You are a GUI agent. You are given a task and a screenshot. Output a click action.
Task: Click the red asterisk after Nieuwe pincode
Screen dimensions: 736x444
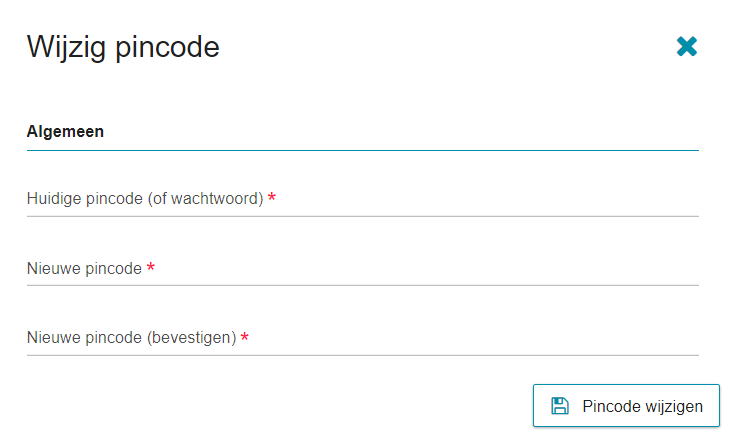point(151,267)
